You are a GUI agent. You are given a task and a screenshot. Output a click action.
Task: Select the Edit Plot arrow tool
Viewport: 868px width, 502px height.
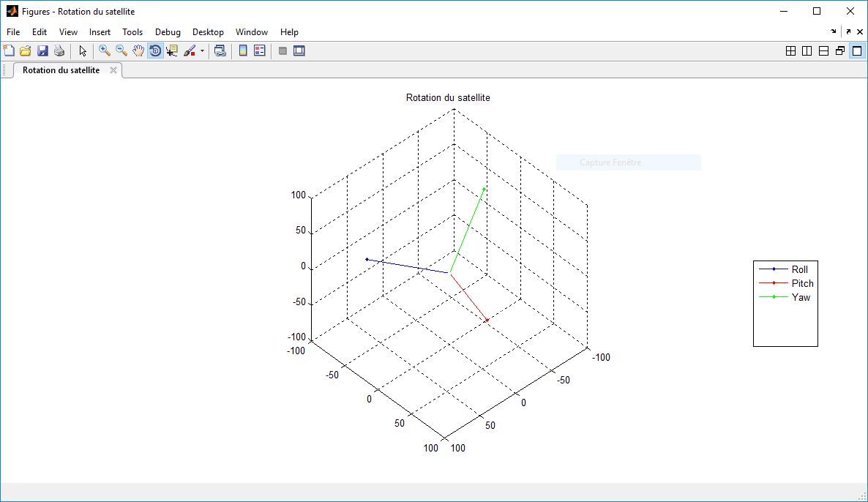click(x=83, y=51)
